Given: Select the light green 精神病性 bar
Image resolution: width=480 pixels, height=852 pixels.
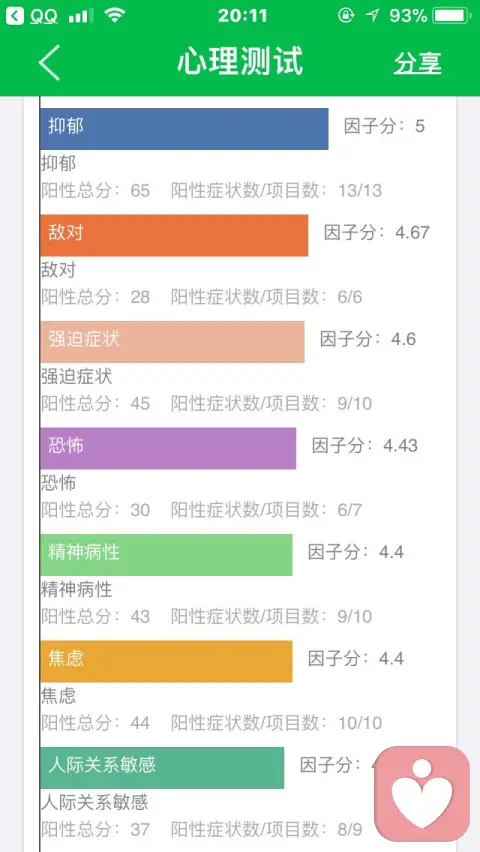Looking at the screenshot, I should [166, 555].
